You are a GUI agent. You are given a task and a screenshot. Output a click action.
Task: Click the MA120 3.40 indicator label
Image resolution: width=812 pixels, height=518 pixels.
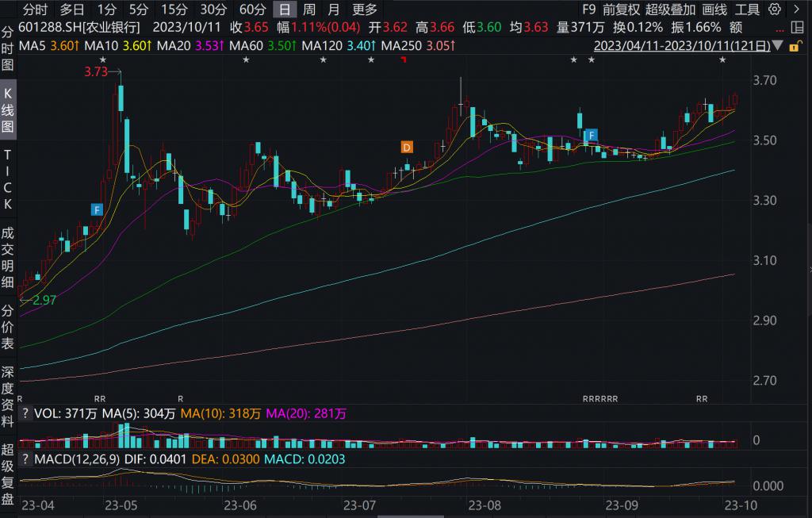(x=339, y=46)
